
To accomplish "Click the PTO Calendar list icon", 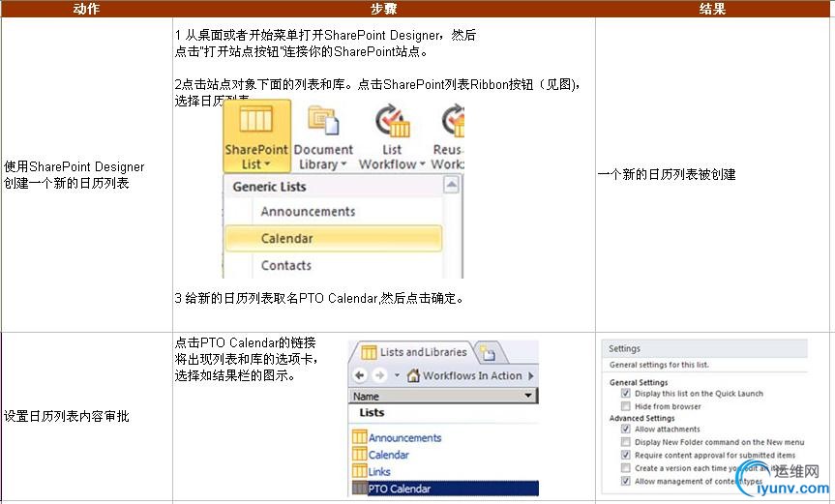I will click(x=360, y=488).
